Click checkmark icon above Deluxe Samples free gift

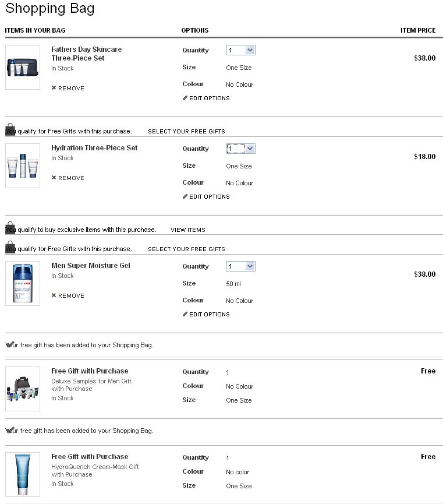[10, 344]
